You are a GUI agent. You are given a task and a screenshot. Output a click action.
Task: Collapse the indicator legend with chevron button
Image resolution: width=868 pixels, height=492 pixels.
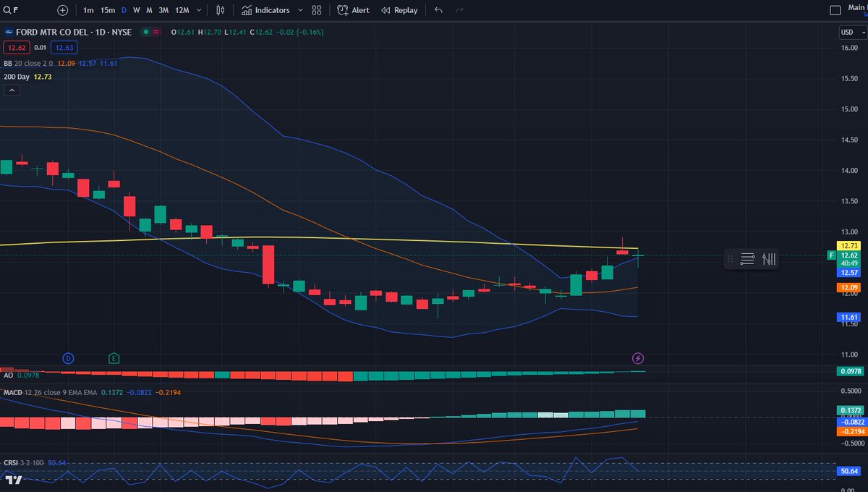click(x=12, y=90)
